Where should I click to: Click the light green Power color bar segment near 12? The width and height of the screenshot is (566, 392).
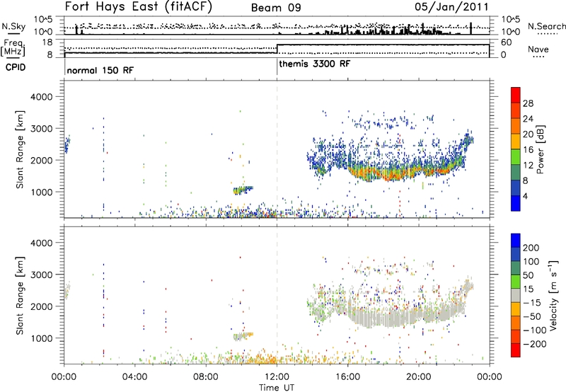(x=516, y=156)
